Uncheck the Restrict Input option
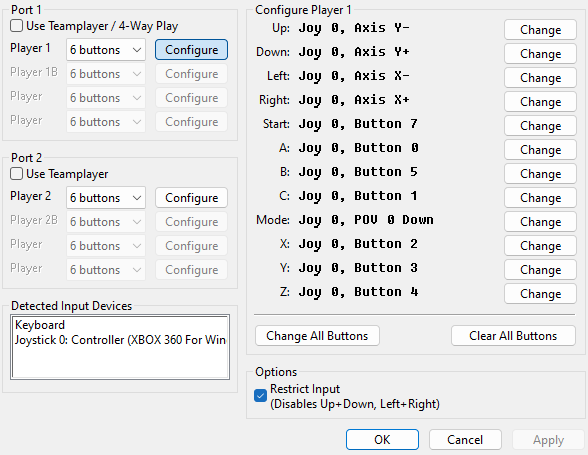This screenshot has width=588, height=455. [x=260, y=395]
